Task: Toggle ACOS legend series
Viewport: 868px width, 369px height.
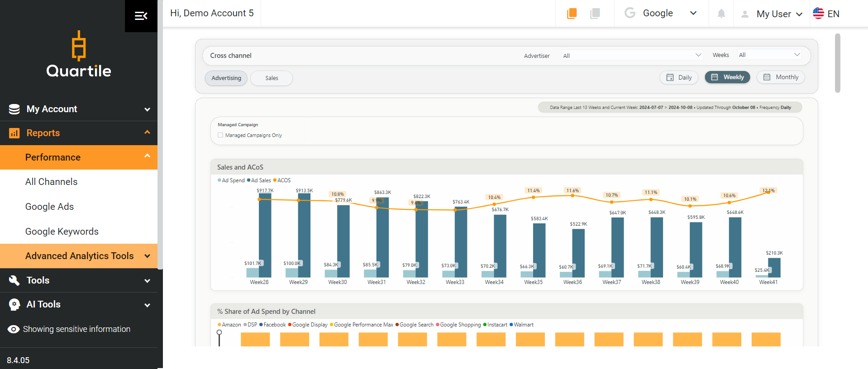Action: (282, 180)
